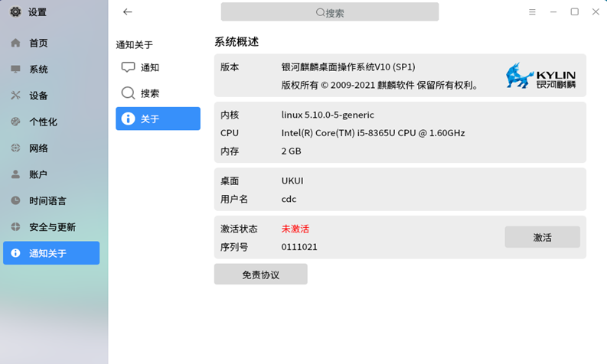Click the magnifier icon beside 搜索 submenu

click(128, 93)
